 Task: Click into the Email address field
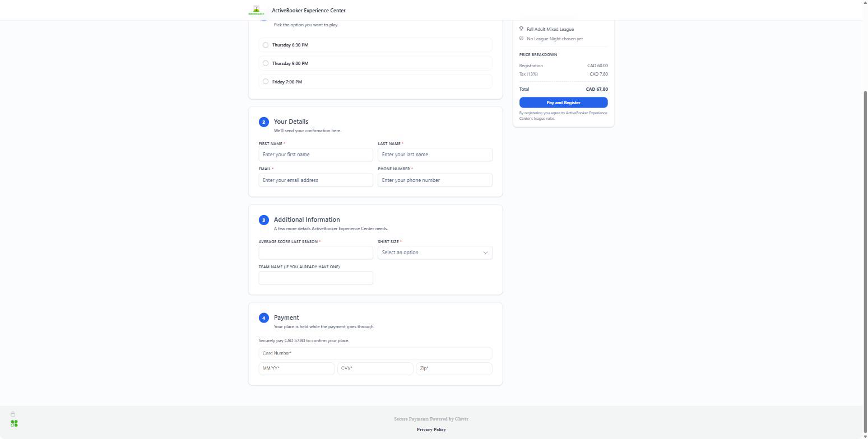click(x=315, y=180)
